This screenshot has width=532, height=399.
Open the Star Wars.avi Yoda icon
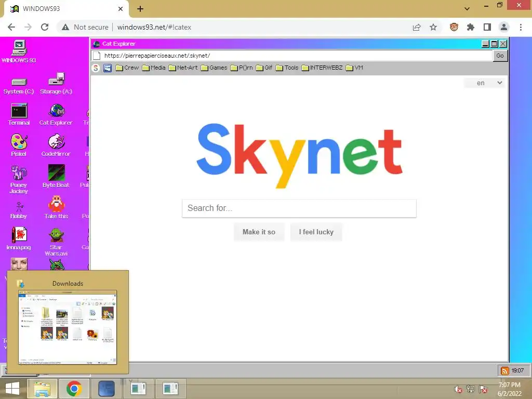pyautogui.click(x=56, y=242)
